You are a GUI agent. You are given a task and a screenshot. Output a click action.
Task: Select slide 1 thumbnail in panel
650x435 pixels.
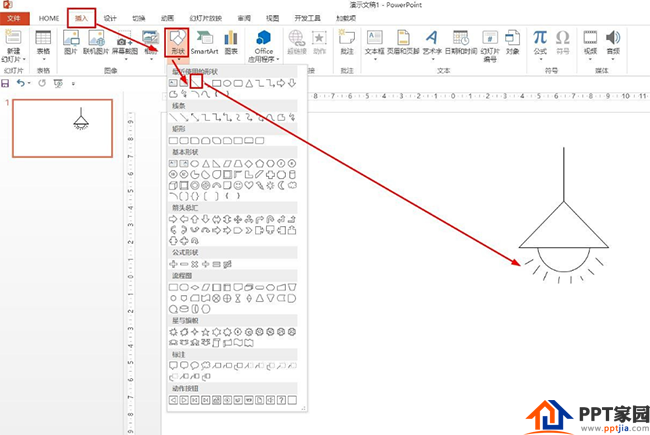[x=63, y=128]
